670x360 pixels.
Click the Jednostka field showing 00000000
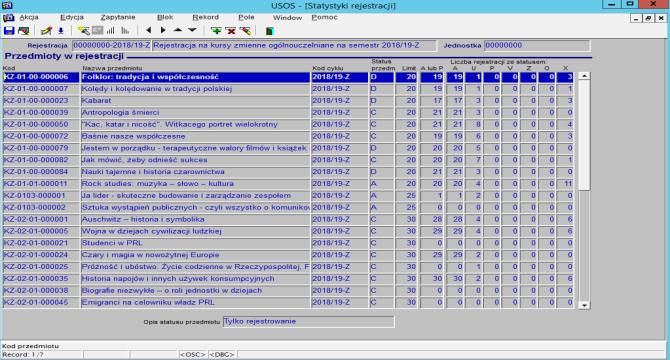pos(537,45)
